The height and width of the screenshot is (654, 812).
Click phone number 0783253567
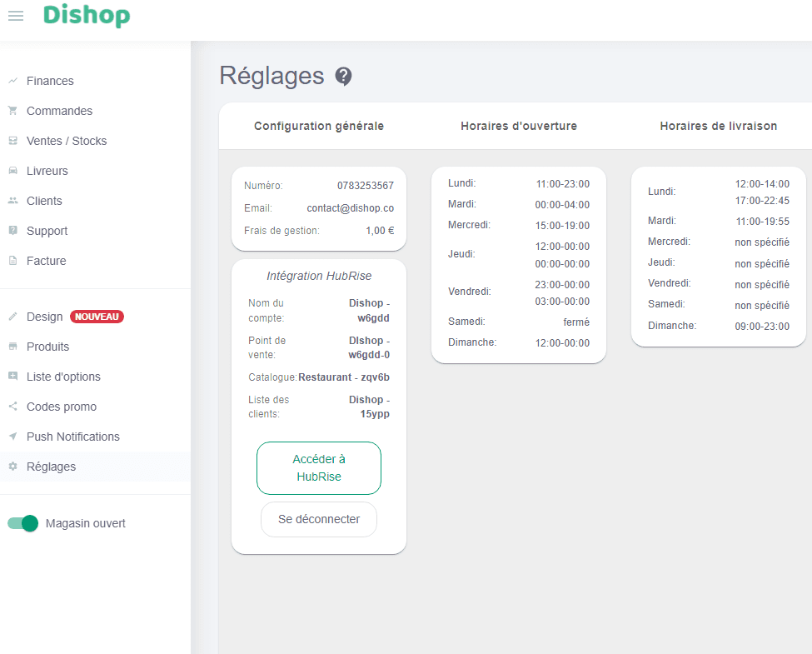pyautogui.click(x=366, y=186)
